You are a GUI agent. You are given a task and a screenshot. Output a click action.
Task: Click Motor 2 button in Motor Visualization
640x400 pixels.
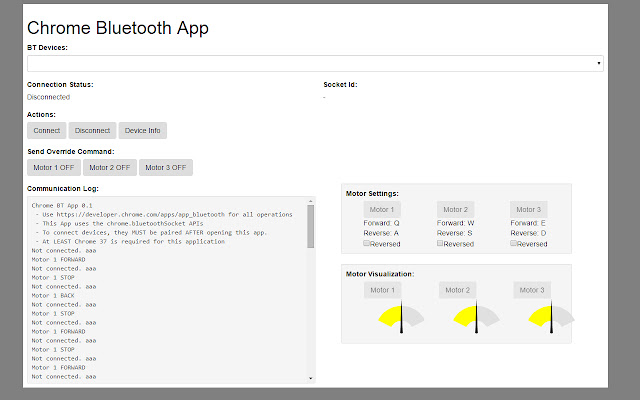tap(458, 290)
